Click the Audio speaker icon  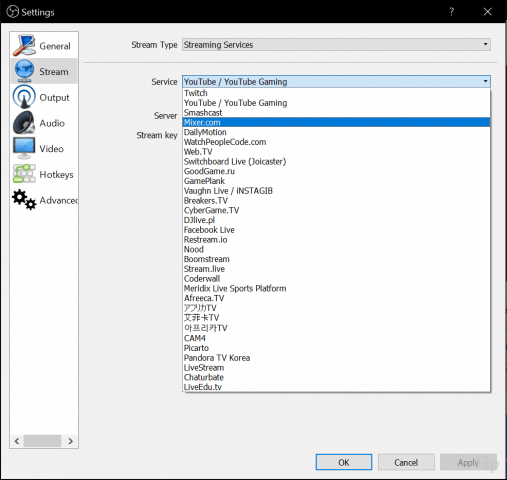tap(24, 122)
